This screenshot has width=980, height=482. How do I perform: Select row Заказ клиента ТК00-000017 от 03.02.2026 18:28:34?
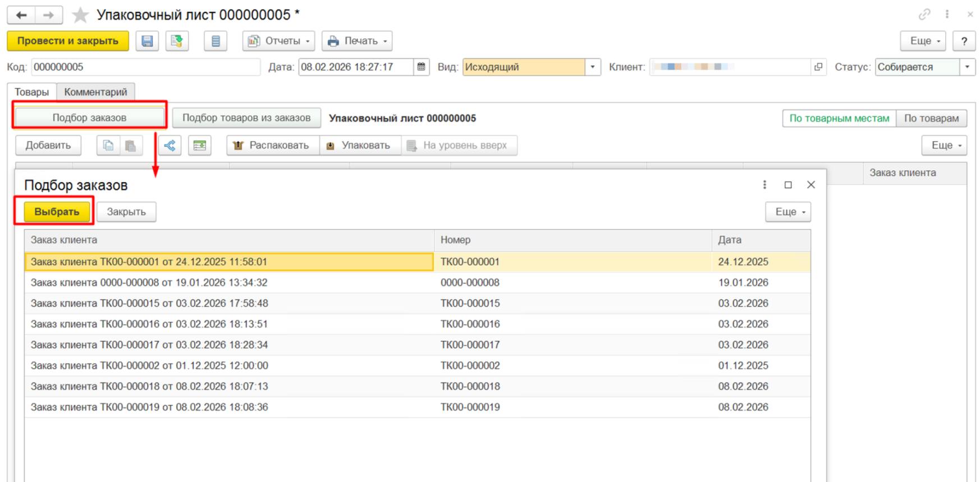coord(418,345)
